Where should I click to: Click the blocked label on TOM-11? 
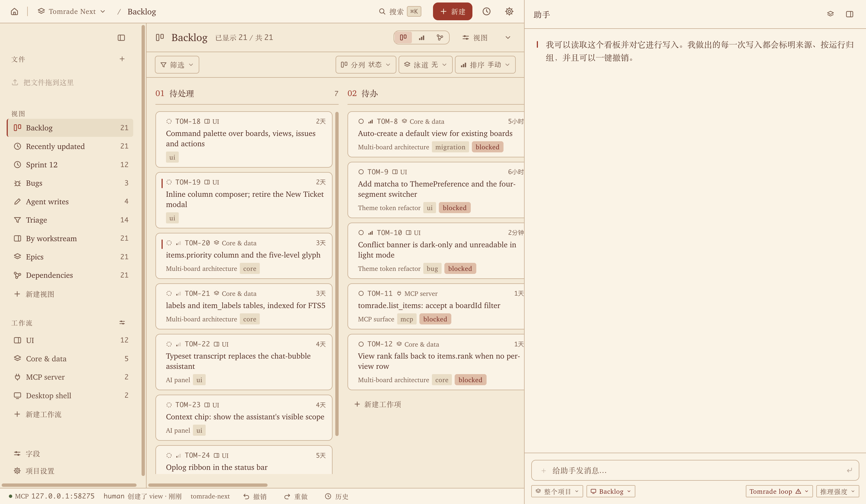[x=435, y=319]
